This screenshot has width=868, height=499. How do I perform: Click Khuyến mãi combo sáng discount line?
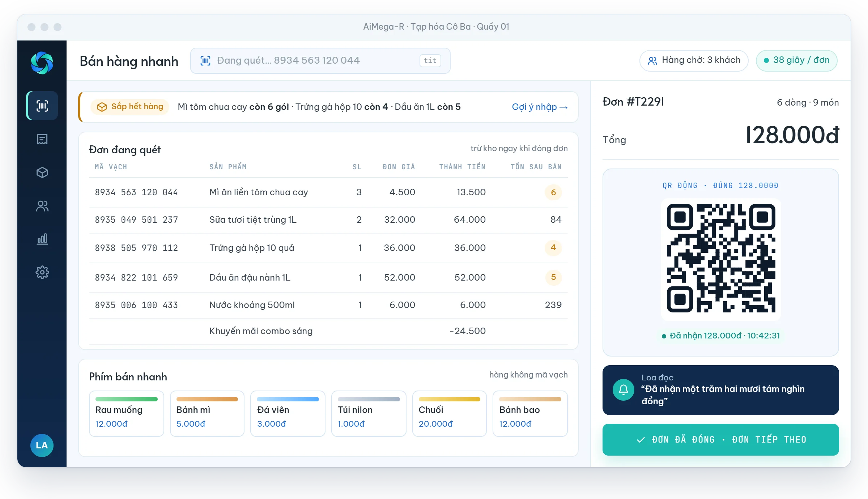click(x=328, y=331)
